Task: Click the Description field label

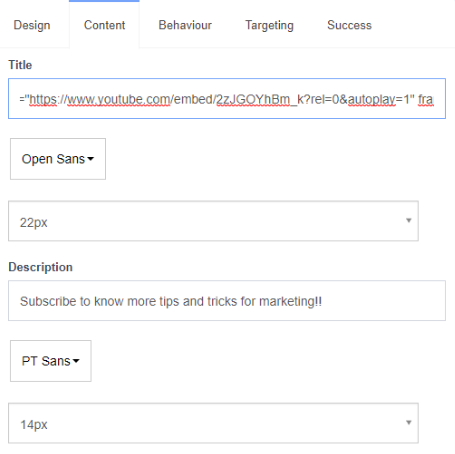Action: pyautogui.click(x=41, y=267)
